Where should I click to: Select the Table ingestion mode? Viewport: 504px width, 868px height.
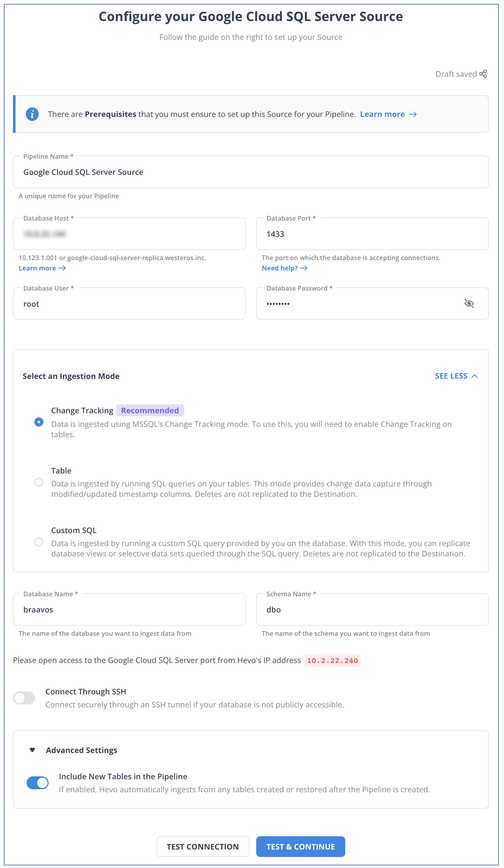pyautogui.click(x=39, y=482)
